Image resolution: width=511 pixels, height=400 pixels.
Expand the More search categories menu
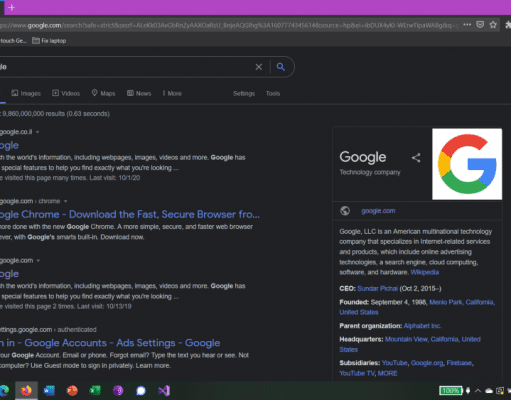click(x=172, y=93)
